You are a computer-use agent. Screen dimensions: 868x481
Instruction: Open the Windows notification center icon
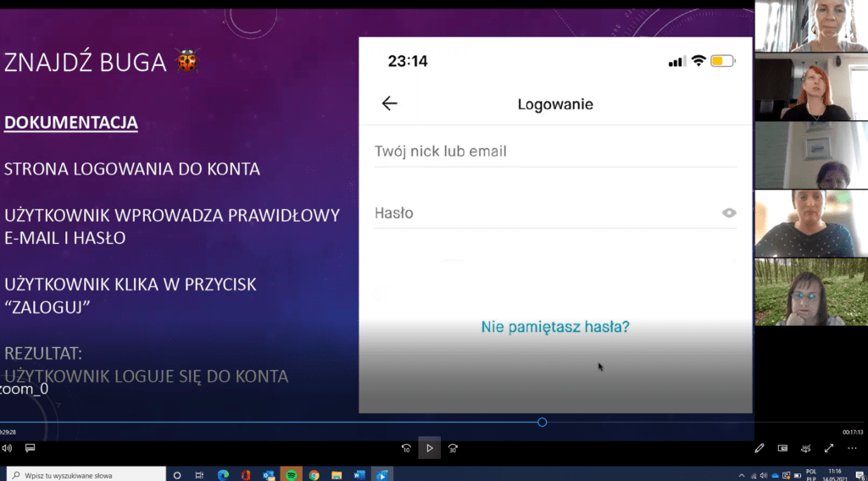860,475
